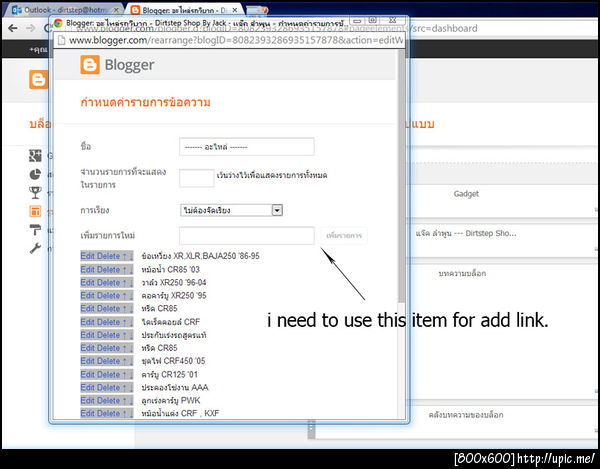Open the Template paint-roller icon in dashboard sidebar
Screen dimensions: 600x469
click(x=35, y=230)
